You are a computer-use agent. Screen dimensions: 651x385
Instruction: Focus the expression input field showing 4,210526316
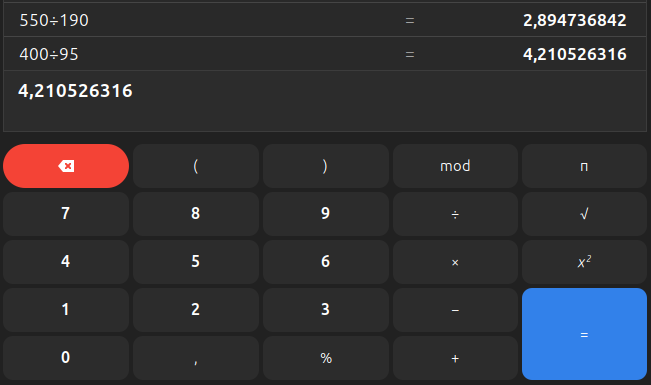point(325,101)
